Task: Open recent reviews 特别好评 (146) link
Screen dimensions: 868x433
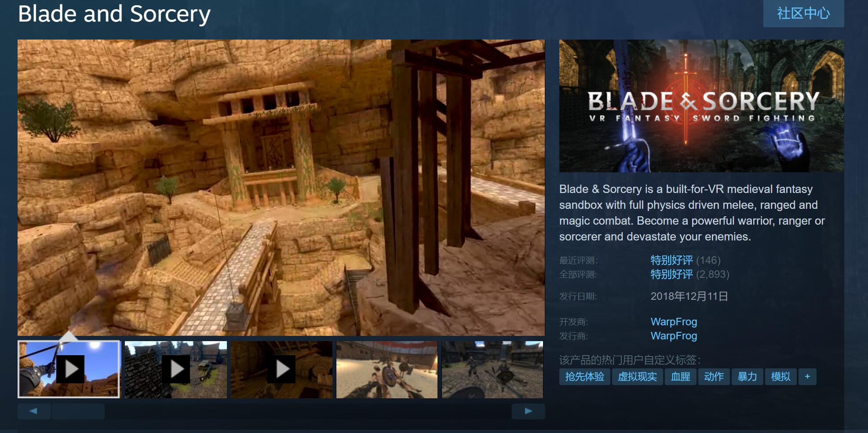Action: [x=685, y=260]
